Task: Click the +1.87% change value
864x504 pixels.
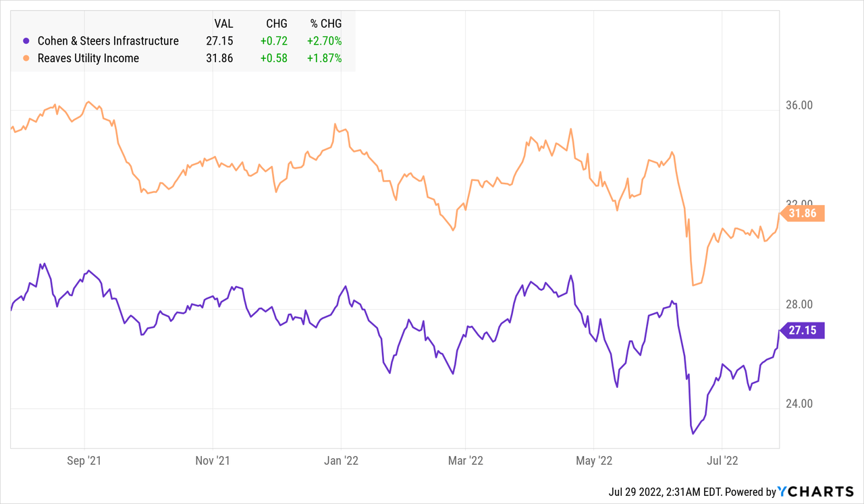Action: pos(323,59)
